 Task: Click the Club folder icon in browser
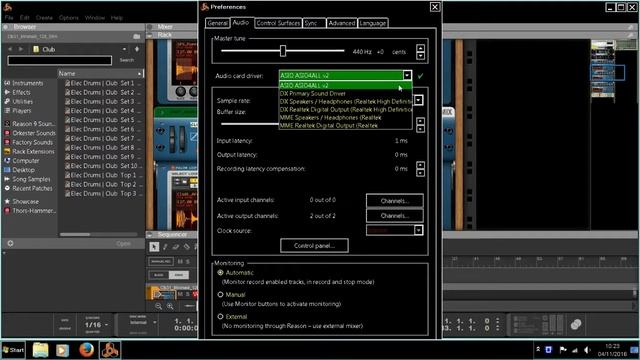(x=36, y=49)
